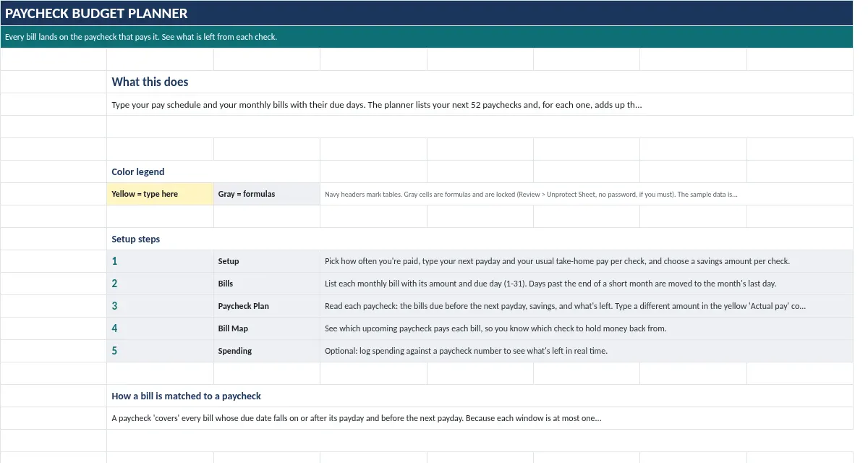Select 'How a bill is matched to a paycheck' heading
This screenshot has width=868, height=463.
(480, 396)
